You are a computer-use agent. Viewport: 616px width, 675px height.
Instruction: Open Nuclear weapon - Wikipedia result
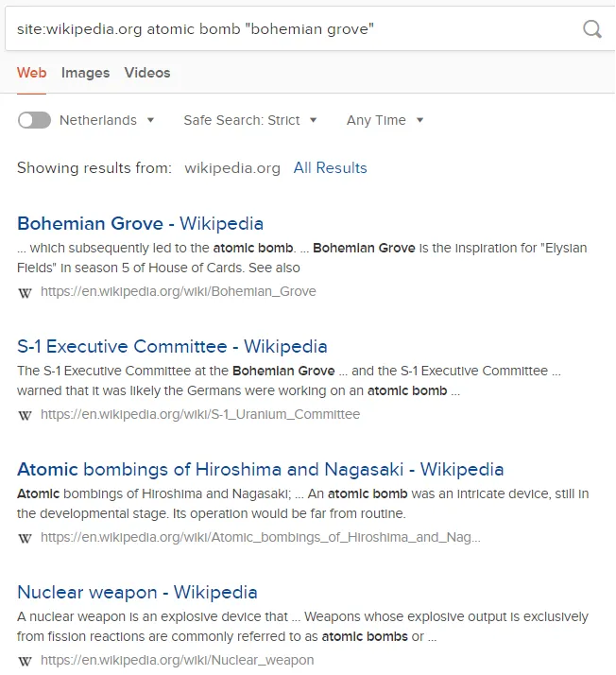click(137, 593)
